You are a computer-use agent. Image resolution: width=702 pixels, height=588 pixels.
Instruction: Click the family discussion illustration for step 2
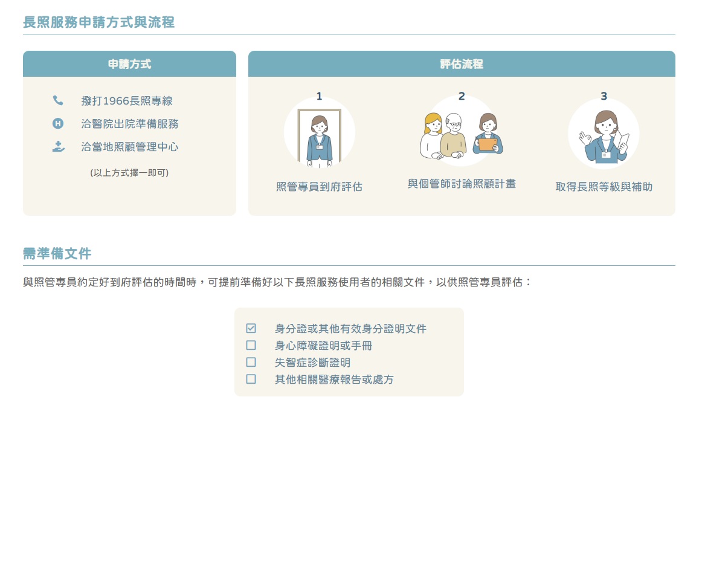pyautogui.click(x=461, y=132)
